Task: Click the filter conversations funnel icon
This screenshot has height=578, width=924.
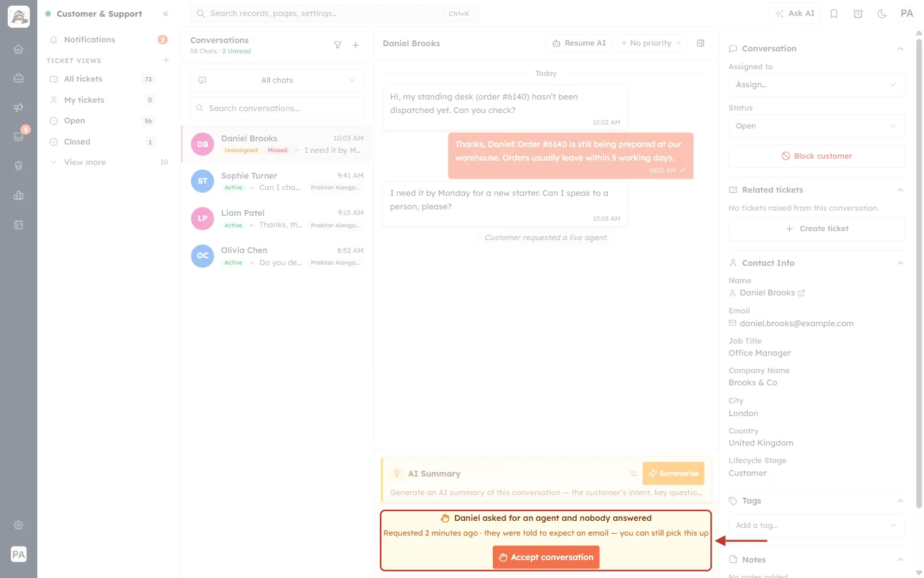Action: pos(338,45)
